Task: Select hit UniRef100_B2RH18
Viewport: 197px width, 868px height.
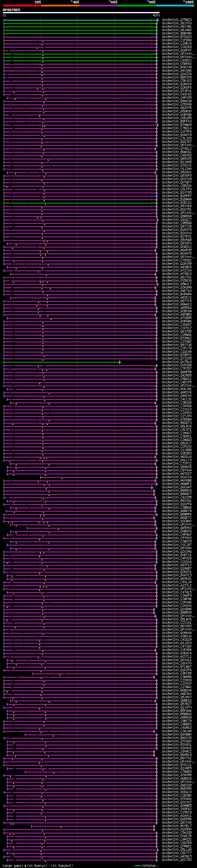Action: (x=177, y=84)
